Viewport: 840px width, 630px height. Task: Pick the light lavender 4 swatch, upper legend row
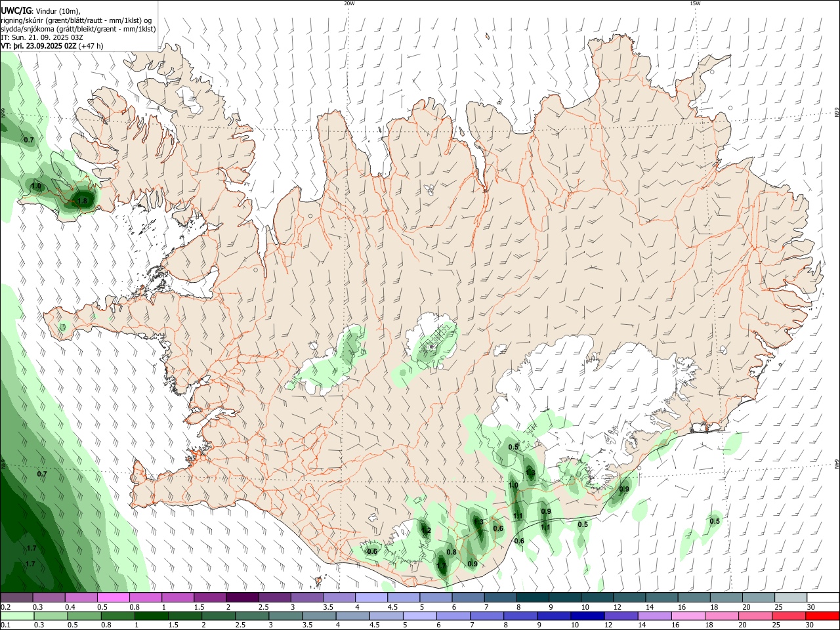tap(371, 598)
